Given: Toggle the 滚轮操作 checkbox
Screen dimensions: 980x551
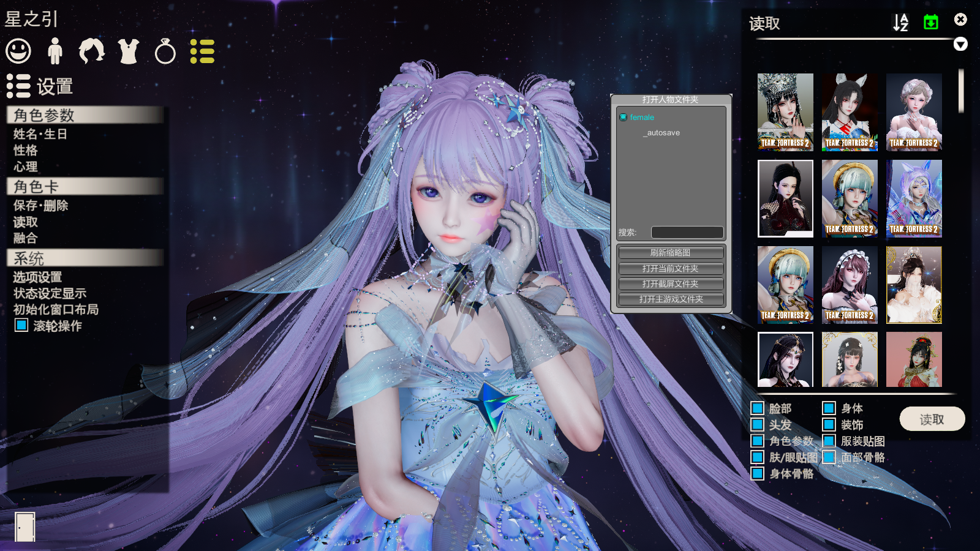Looking at the screenshot, I should pos(21,325).
